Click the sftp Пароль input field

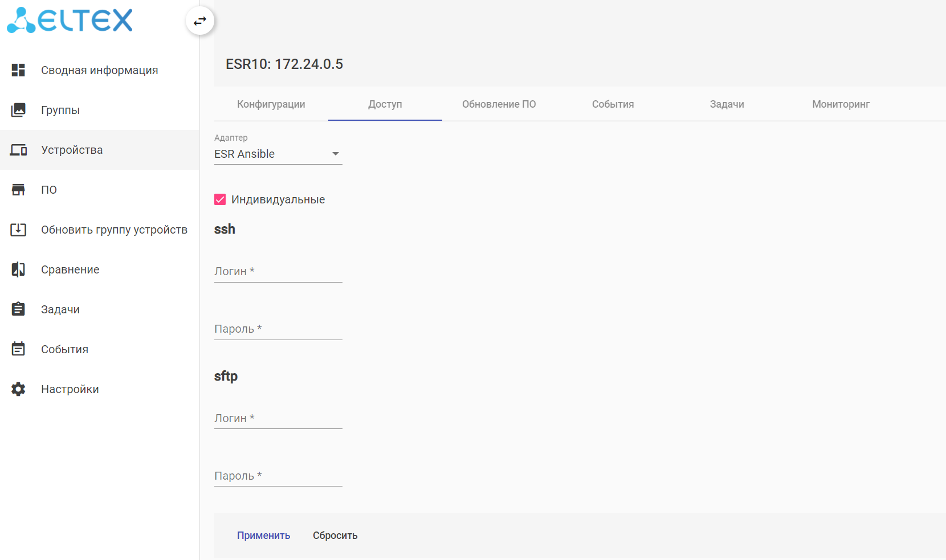(x=278, y=476)
